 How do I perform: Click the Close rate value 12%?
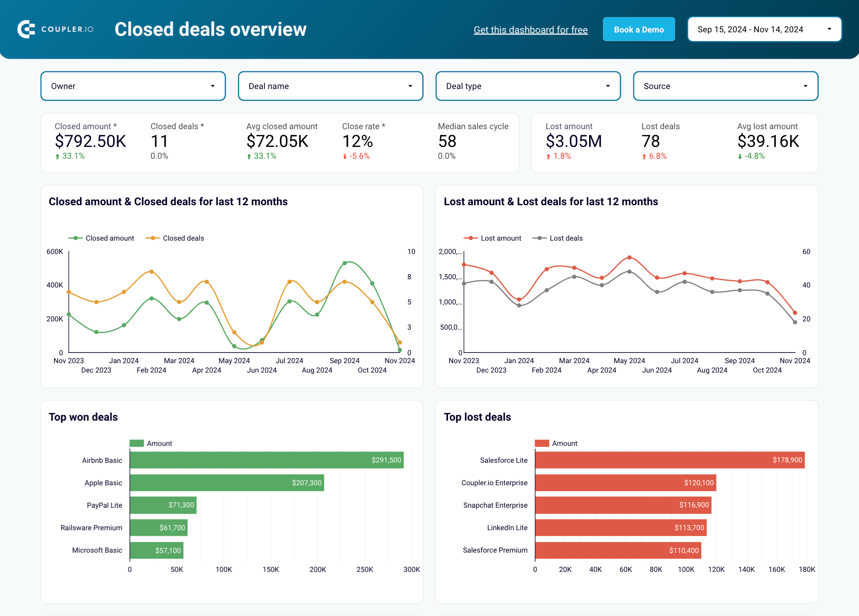pos(357,141)
